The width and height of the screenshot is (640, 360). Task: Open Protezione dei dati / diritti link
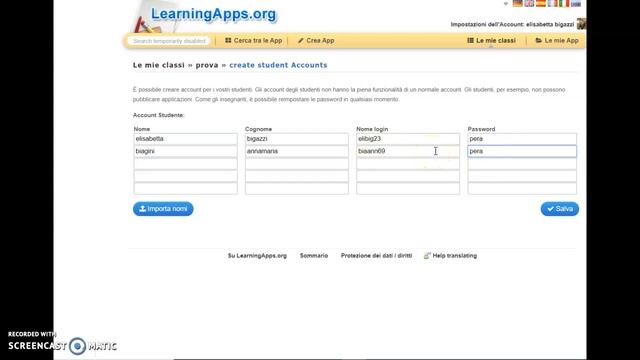(x=376, y=256)
